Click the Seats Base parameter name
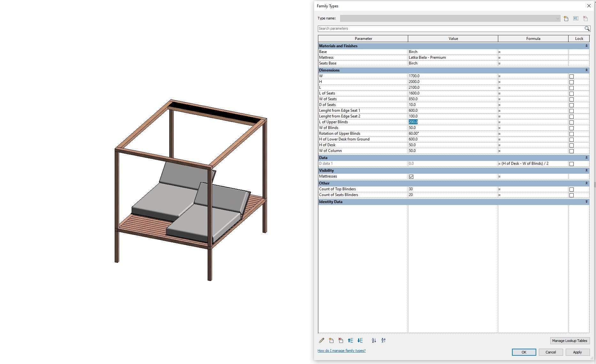The width and height of the screenshot is (596, 364). click(x=328, y=63)
